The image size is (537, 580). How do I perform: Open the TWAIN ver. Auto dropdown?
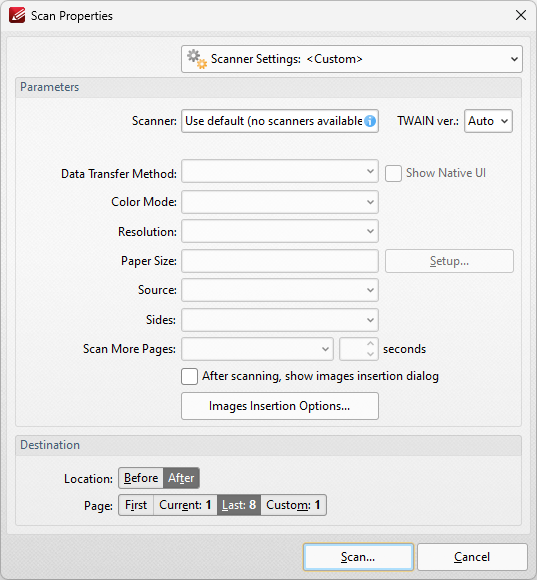tap(488, 121)
